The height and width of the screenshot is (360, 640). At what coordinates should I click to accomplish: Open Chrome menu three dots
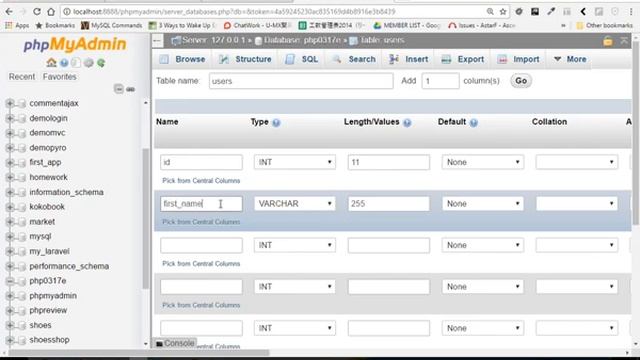click(631, 12)
